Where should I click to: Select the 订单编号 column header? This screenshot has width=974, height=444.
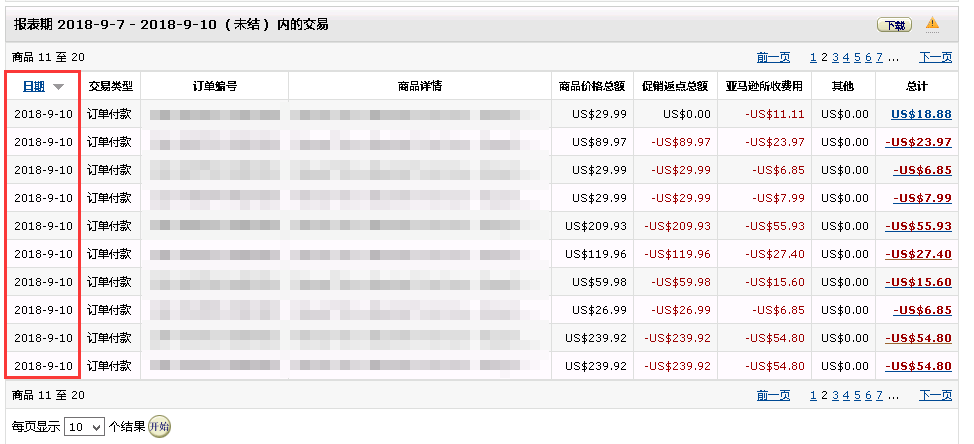pyautogui.click(x=215, y=86)
